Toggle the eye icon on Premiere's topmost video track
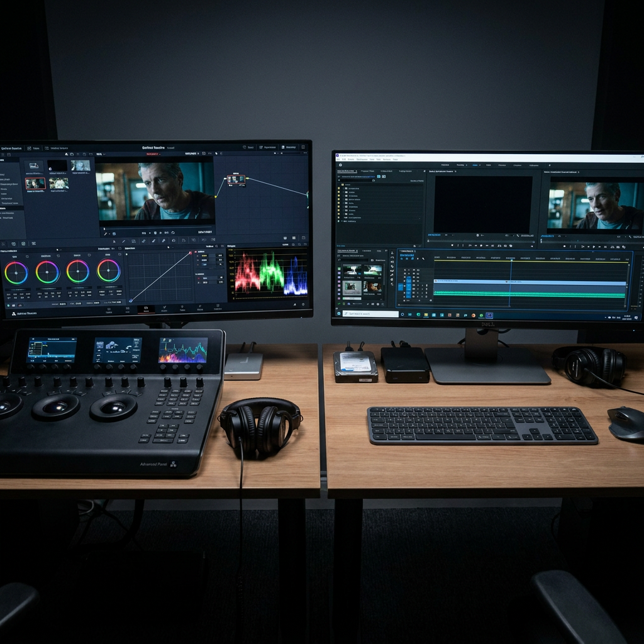Image resolution: width=644 pixels, height=644 pixels. coord(418,270)
